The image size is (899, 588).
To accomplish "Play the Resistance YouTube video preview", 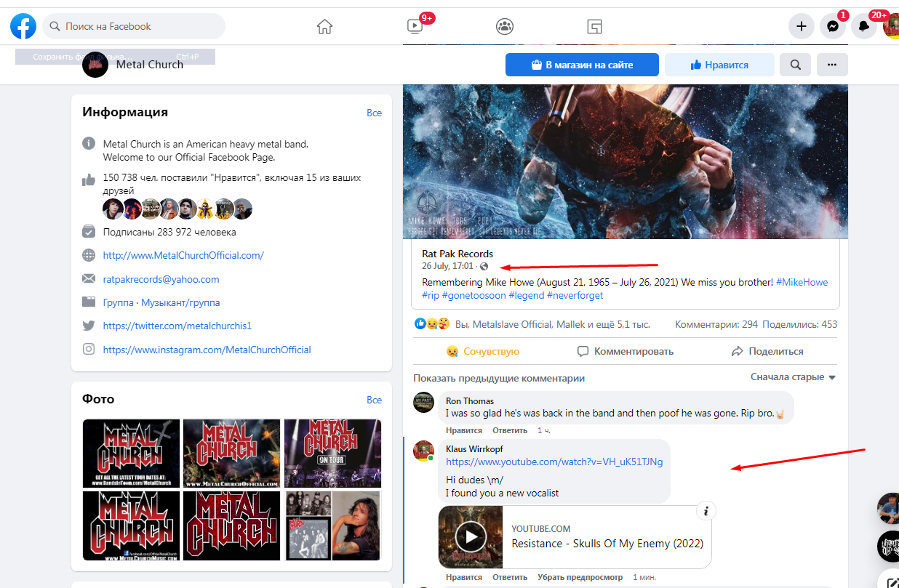I will [471, 537].
